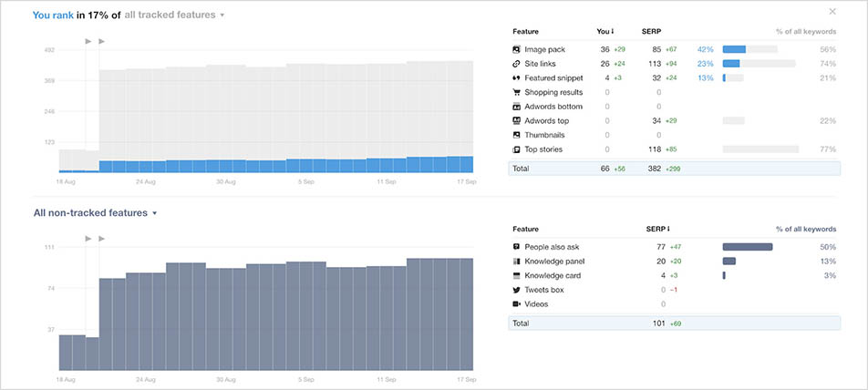Click the Thumbnails feature icon
The height and width of the screenshot is (390, 868).
(516, 135)
